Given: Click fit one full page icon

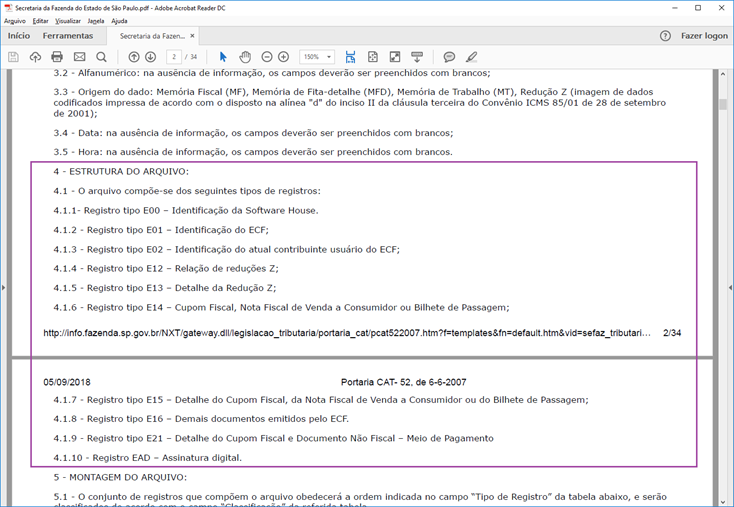Looking at the screenshot, I should point(373,57).
